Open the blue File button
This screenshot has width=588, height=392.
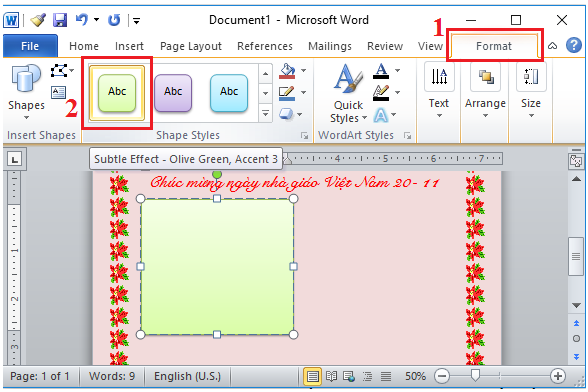coord(30,46)
